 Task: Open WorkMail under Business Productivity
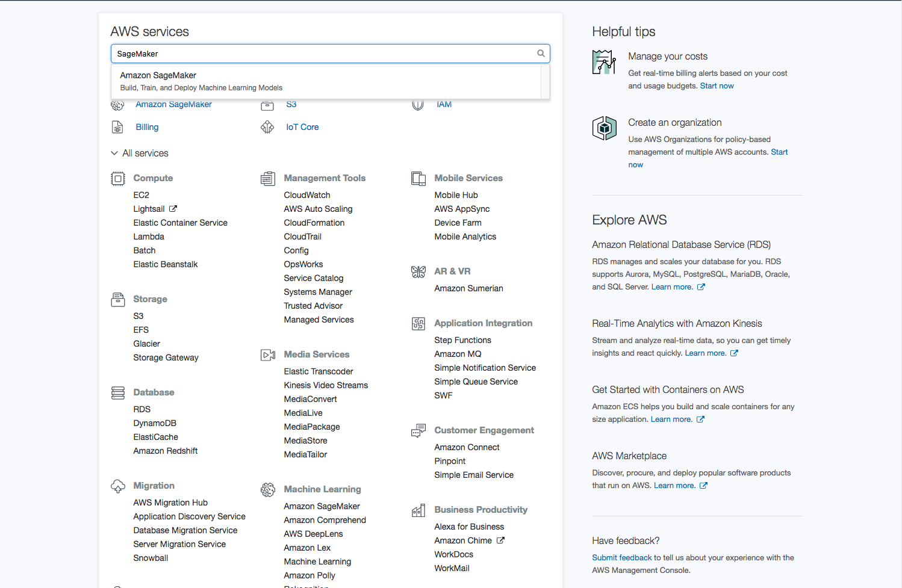pyautogui.click(x=452, y=568)
